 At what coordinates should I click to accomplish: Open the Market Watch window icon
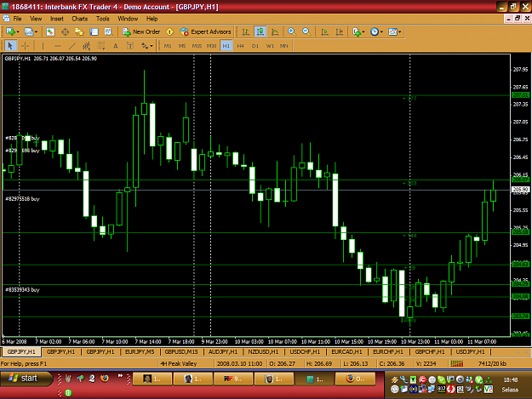click(50, 31)
